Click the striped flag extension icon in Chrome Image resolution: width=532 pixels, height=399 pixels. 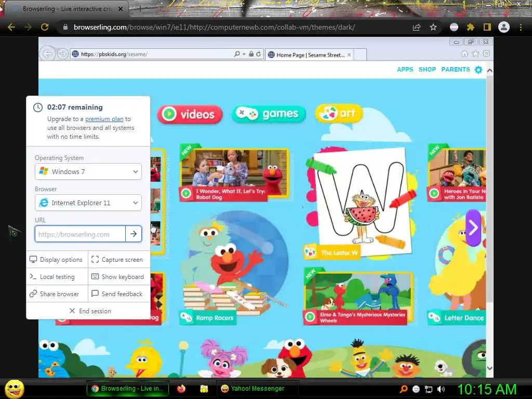[x=454, y=27]
